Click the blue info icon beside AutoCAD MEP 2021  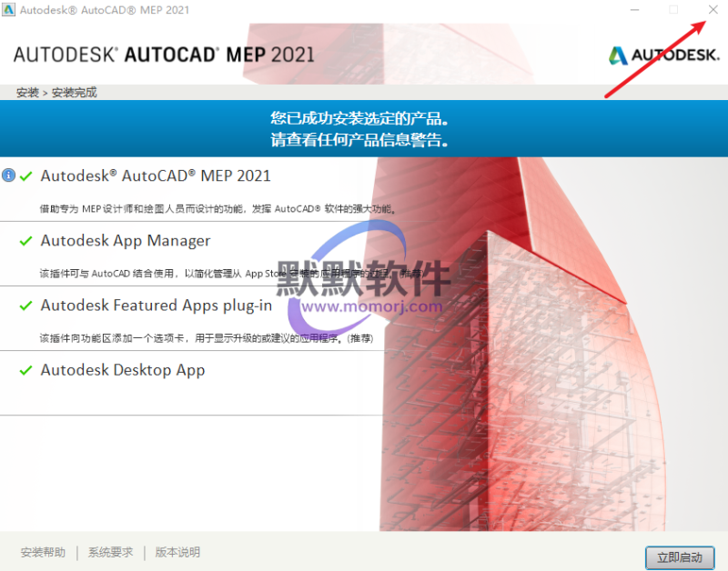click(9, 175)
